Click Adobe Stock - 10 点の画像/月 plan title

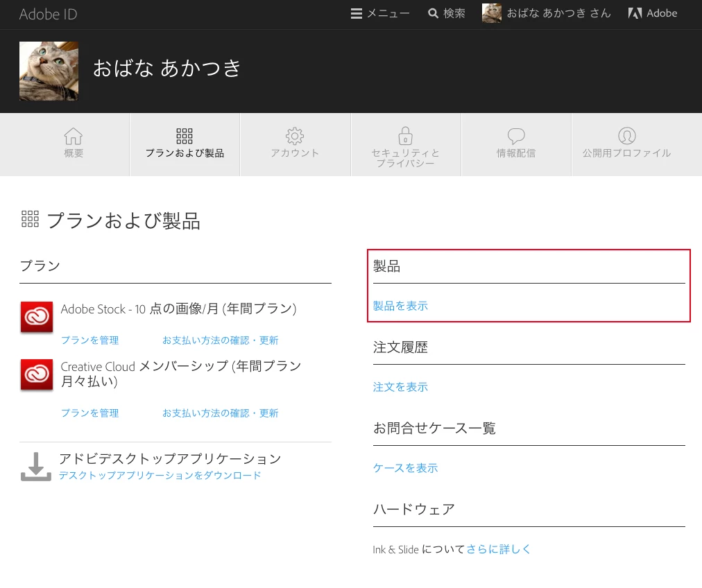pos(179,309)
